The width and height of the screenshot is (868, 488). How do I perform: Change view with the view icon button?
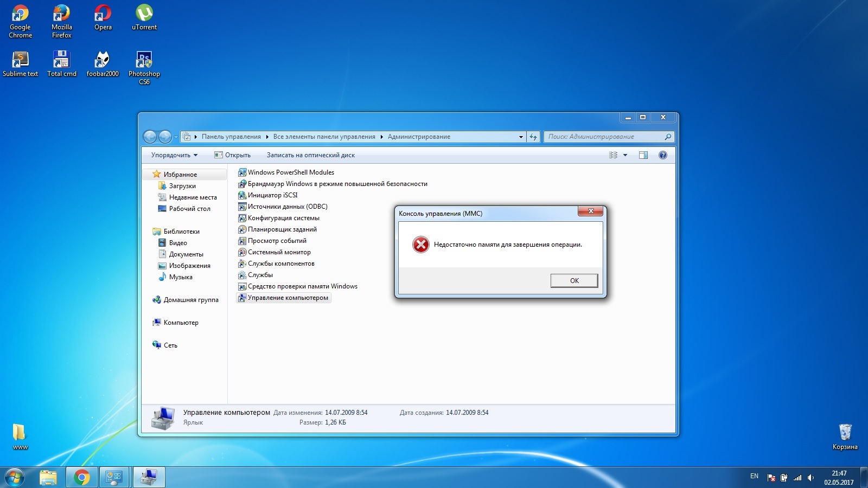613,155
